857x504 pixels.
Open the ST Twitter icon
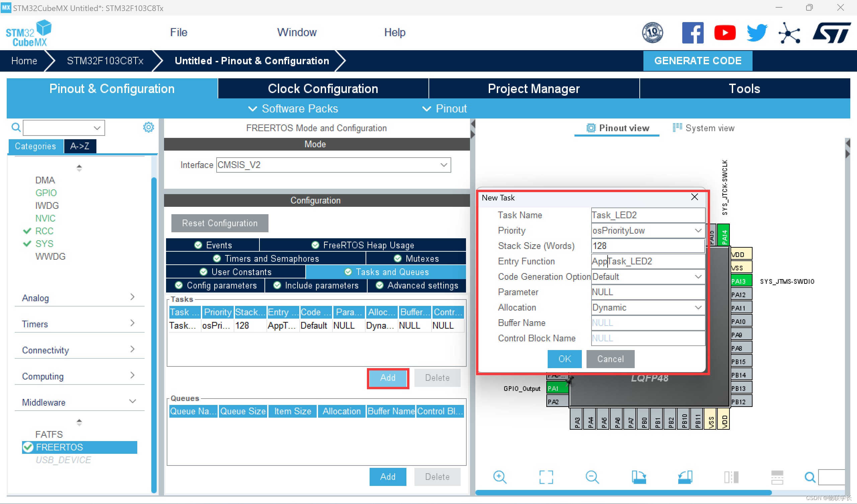pyautogui.click(x=757, y=33)
